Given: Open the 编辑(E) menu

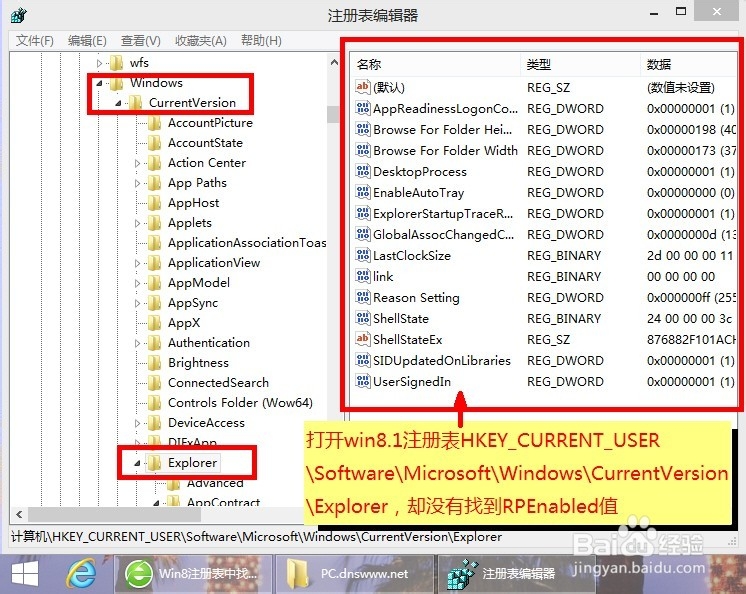Looking at the screenshot, I should 87,41.
